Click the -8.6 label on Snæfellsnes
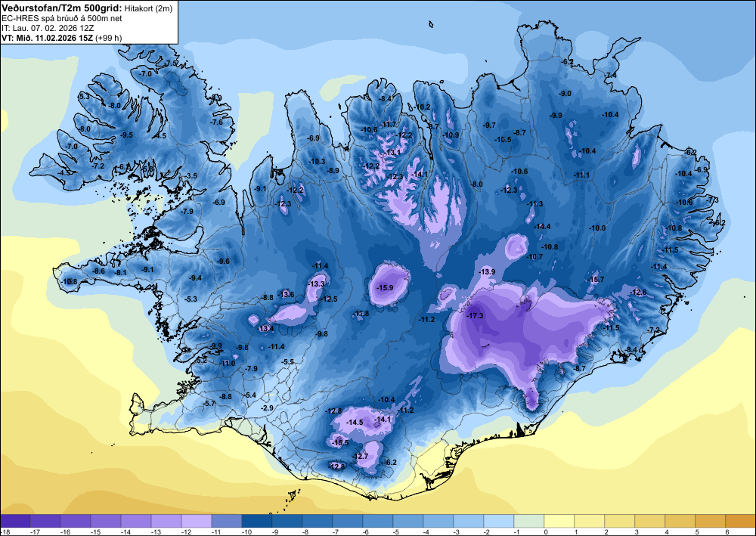The image size is (756, 536). (98, 271)
